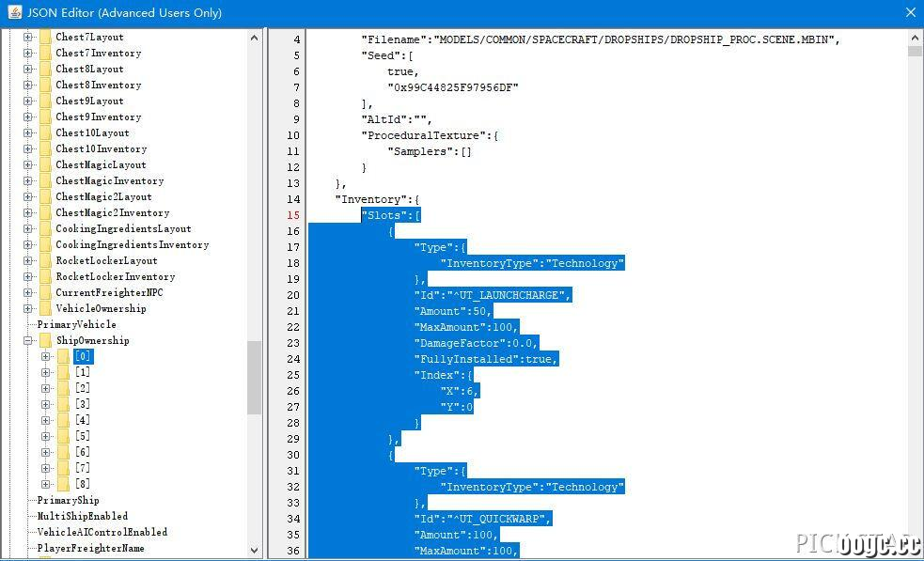Image resolution: width=924 pixels, height=561 pixels.
Task: Select the MultiShipEnabled tree item
Action: (83, 516)
